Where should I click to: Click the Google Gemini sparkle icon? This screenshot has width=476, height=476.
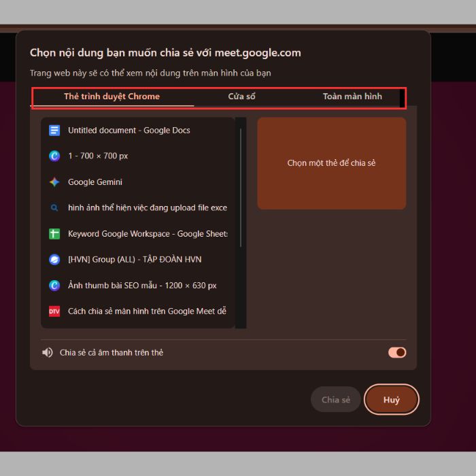[x=54, y=182]
